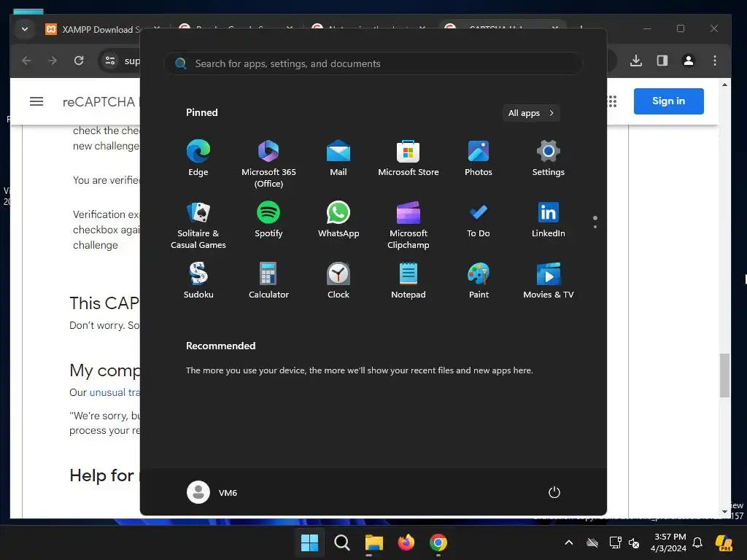Click the blue Sign in button
The height and width of the screenshot is (560, 747).
click(x=668, y=101)
